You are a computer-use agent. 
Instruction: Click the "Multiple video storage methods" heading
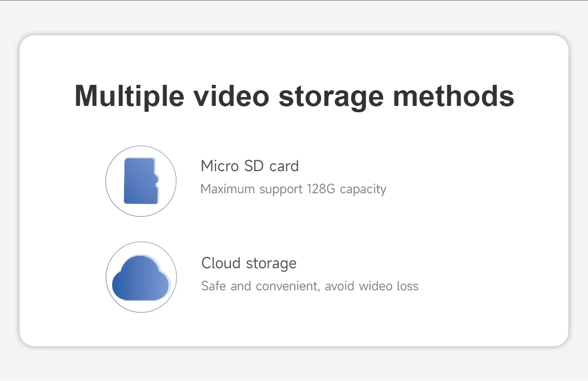[294, 96]
